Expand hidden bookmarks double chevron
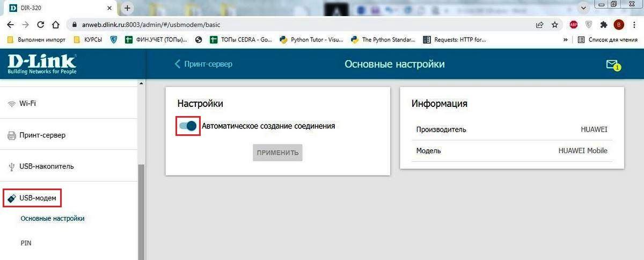This screenshot has height=260, width=644. pos(565,39)
